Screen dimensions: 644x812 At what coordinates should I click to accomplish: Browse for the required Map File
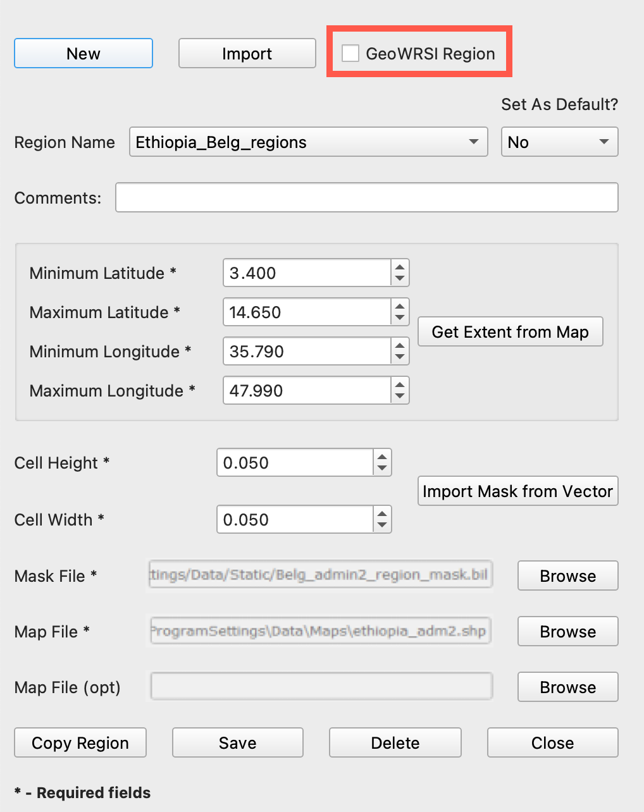tap(567, 632)
